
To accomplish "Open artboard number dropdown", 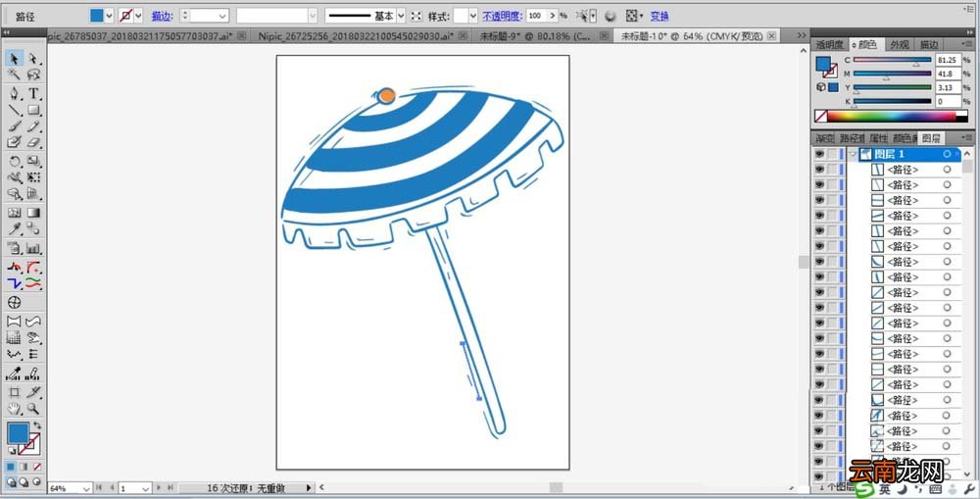I will coord(146,488).
